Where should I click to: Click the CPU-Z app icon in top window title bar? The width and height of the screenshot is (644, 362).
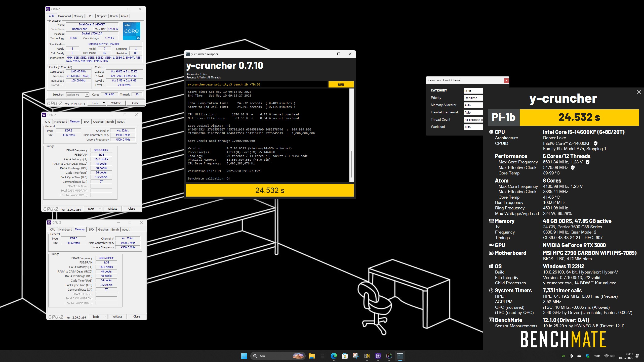(48, 9)
